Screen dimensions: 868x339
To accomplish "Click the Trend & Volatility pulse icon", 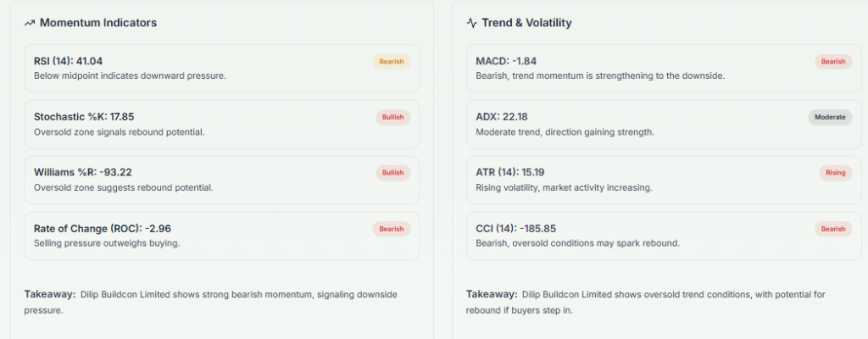I will pos(471,23).
